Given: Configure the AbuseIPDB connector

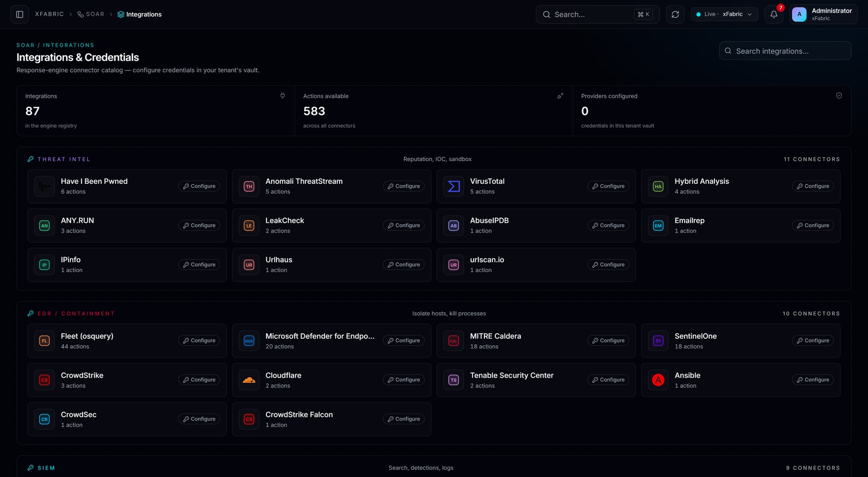Looking at the screenshot, I should tap(608, 225).
